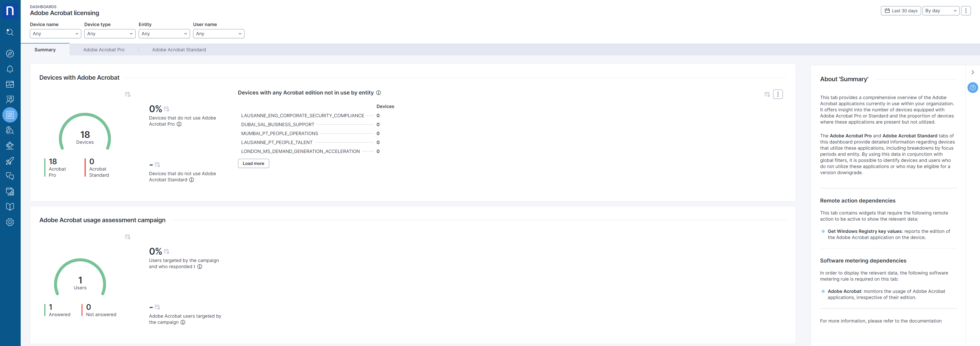Click the book library sidebar icon
980x346 pixels.
click(10, 207)
